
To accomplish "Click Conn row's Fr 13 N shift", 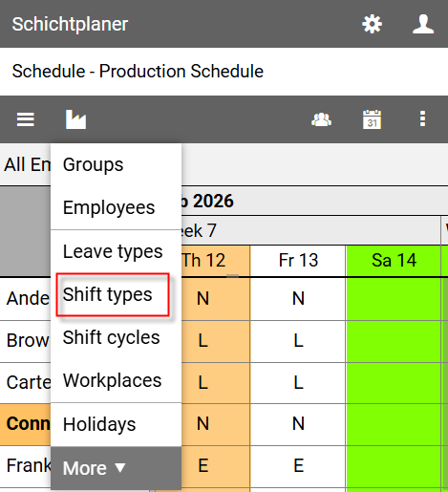I will (x=298, y=424).
